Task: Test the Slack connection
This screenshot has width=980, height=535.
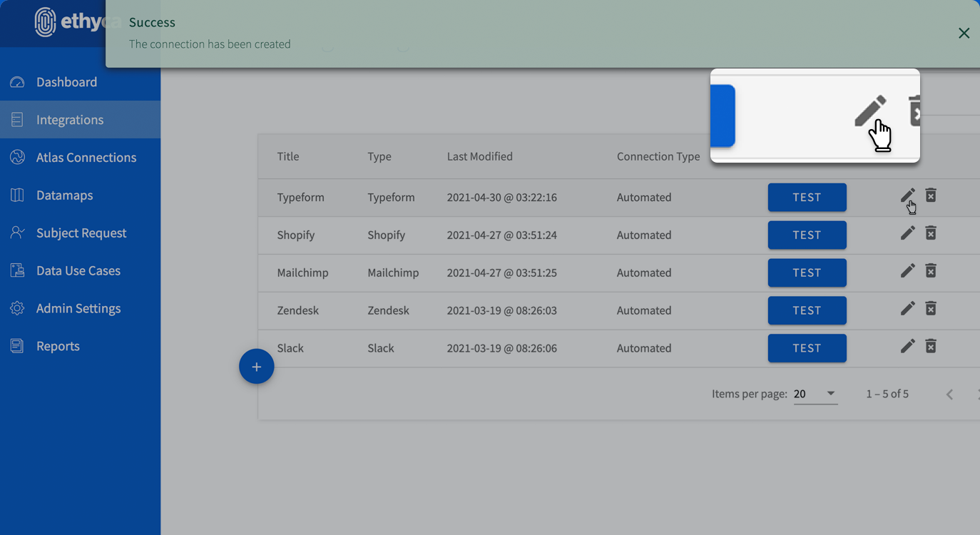Action: pyautogui.click(x=807, y=349)
